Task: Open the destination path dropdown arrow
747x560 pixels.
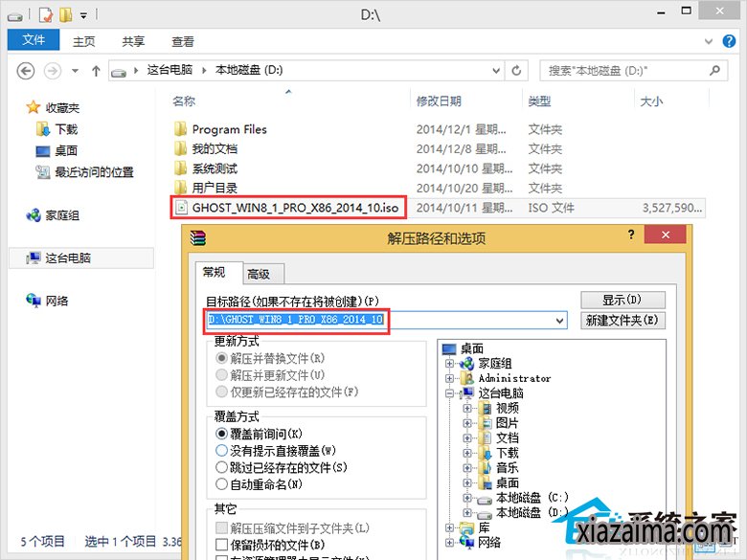Action: [x=560, y=320]
